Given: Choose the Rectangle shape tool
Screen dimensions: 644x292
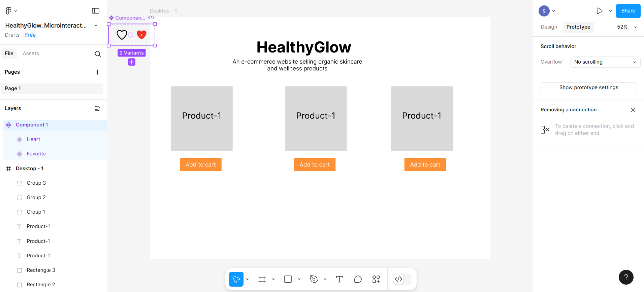Looking at the screenshot, I should [x=288, y=279].
